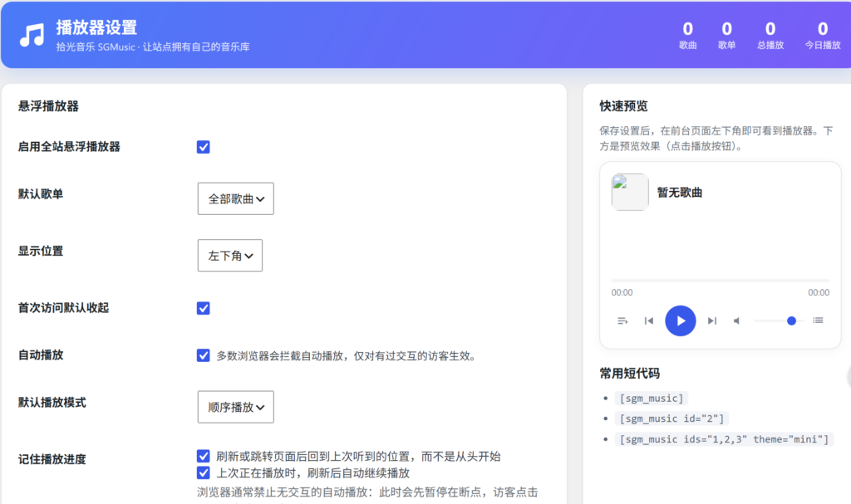Play the preview track with the blue button
This screenshot has width=851, height=504.
[x=680, y=321]
